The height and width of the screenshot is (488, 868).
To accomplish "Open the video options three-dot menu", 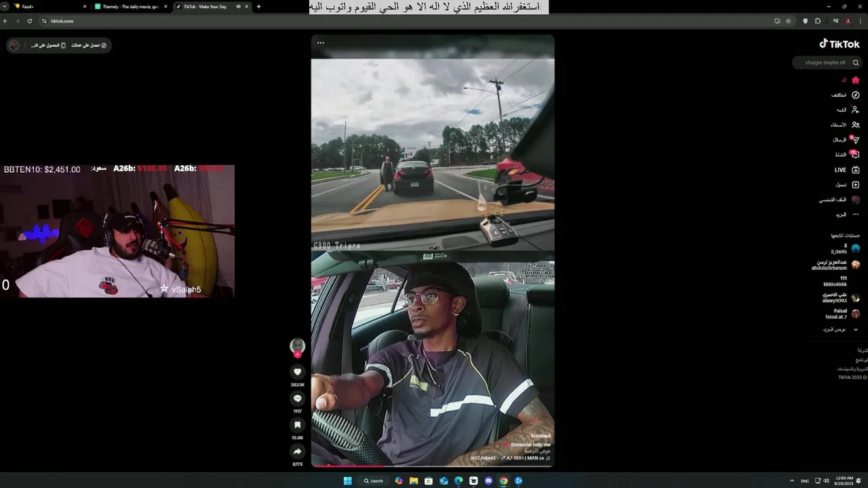I will [x=321, y=43].
